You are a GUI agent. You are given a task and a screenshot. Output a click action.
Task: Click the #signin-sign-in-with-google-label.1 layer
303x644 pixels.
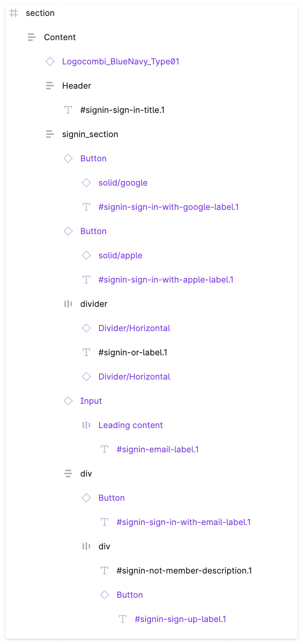pos(169,207)
